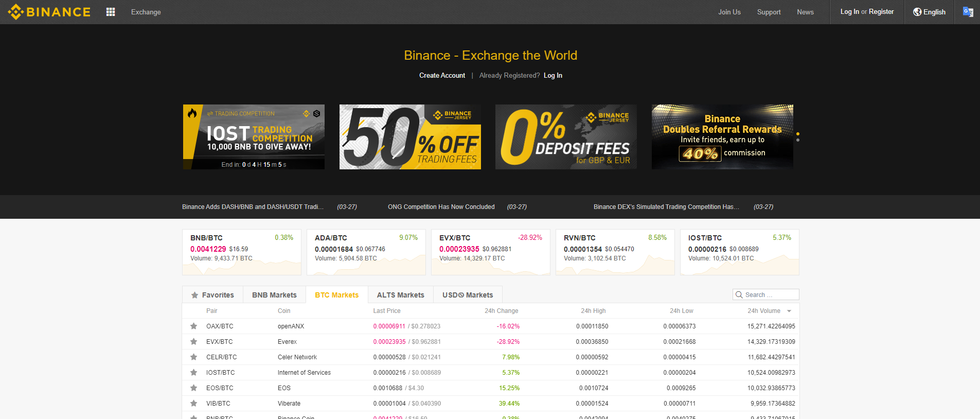Click the EOS/BTC pair name
Screen dimensions: 980x419
point(220,388)
